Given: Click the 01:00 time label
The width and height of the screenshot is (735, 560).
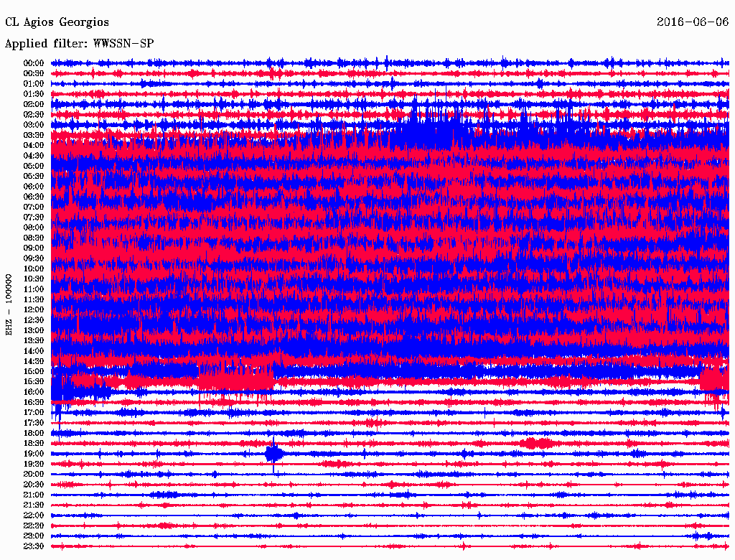Looking at the screenshot, I should [34, 83].
